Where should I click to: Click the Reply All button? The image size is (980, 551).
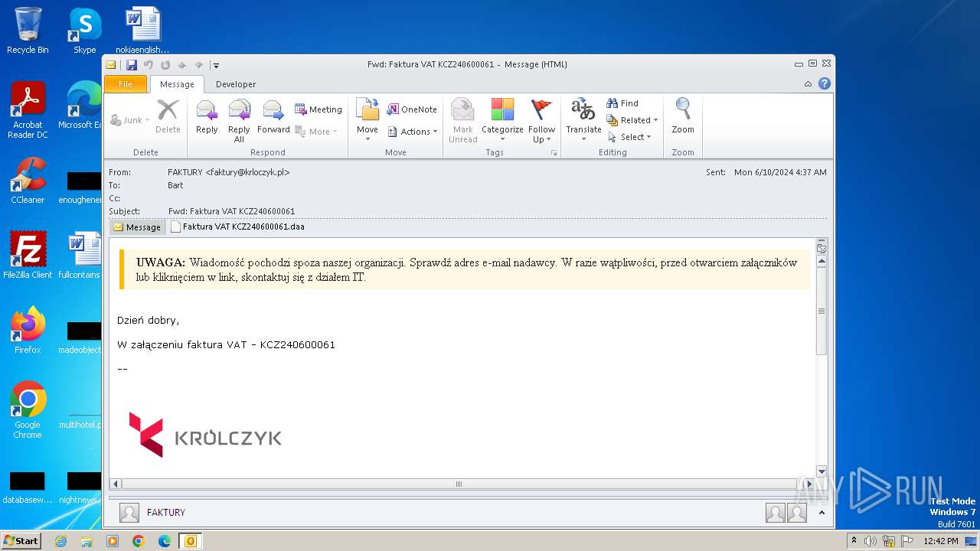[239, 119]
